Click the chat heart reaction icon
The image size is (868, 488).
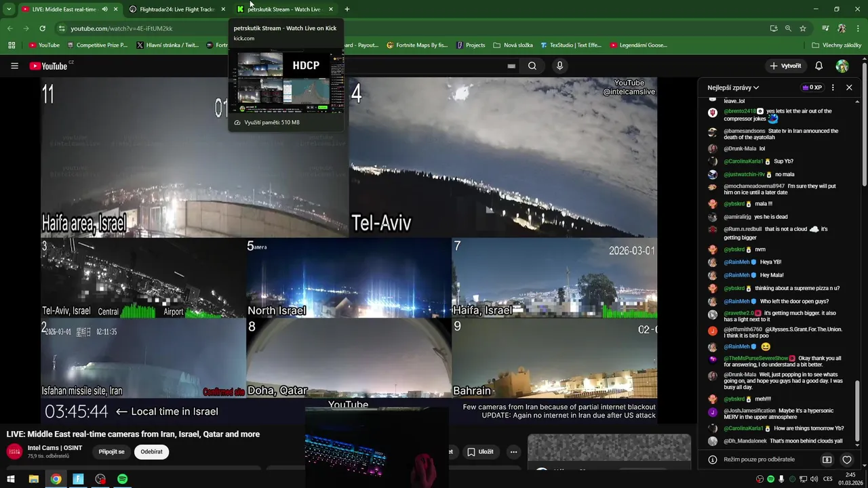(847, 460)
